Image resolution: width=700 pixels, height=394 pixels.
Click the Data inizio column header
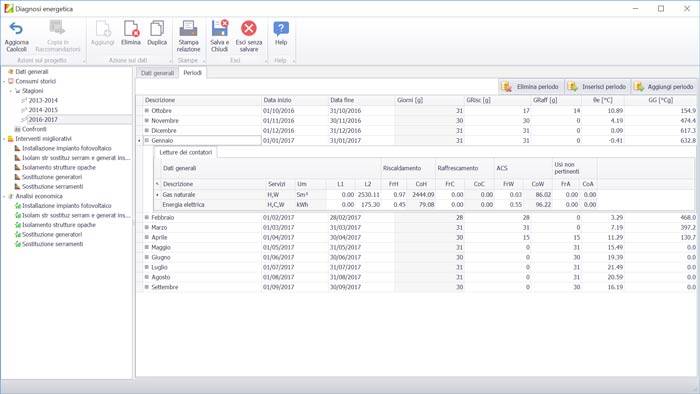click(294, 100)
